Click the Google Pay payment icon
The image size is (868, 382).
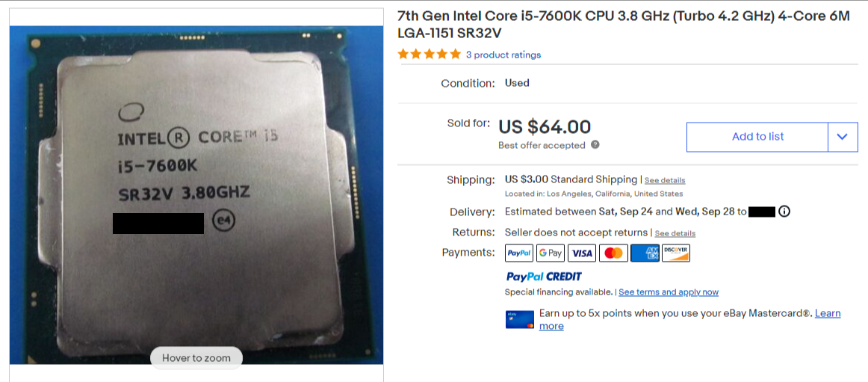coord(551,253)
